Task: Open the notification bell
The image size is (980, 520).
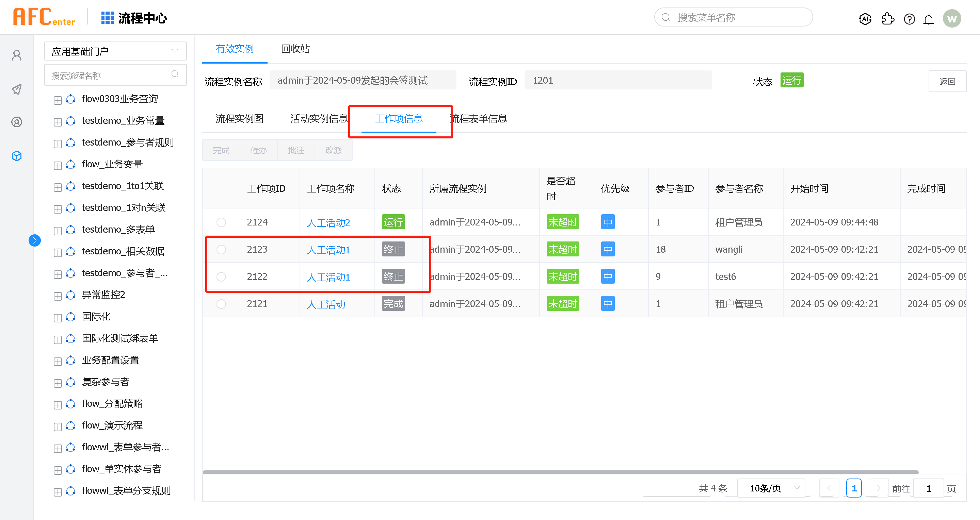Action: point(928,19)
